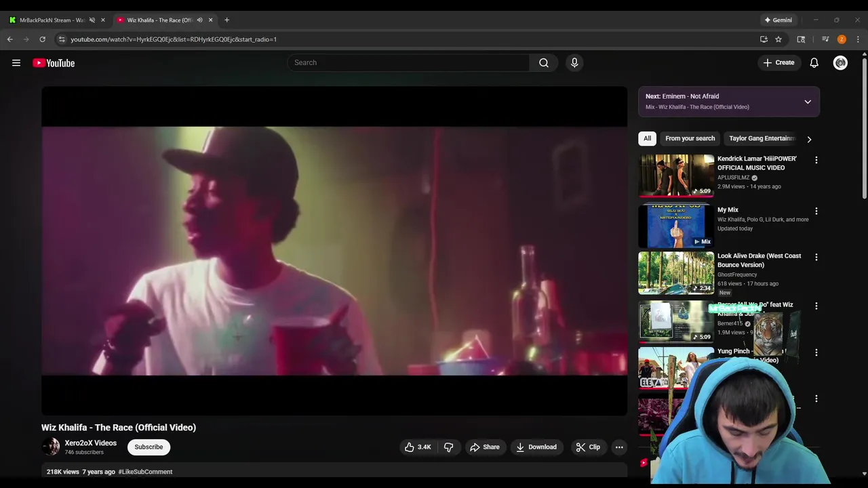The height and width of the screenshot is (488, 868).
Task: Subscribe to Xero2oX Videos
Action: click(x=149, y=447)
